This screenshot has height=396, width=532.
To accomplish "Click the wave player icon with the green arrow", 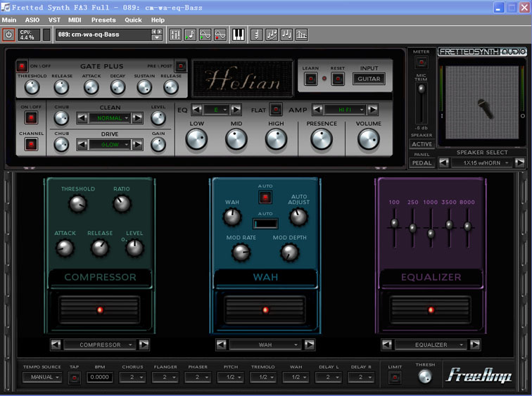I will [205, 34].
